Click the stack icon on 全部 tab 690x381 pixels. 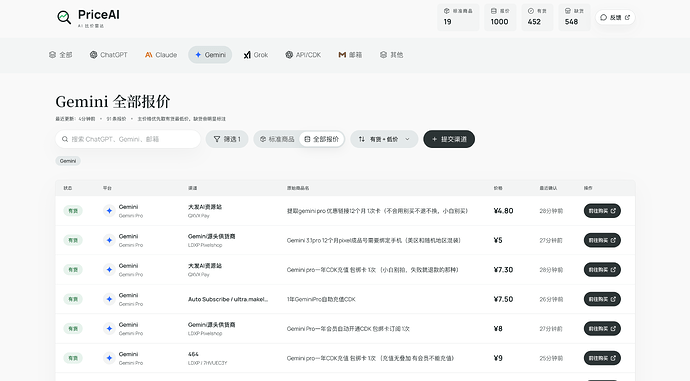point(52,55)
